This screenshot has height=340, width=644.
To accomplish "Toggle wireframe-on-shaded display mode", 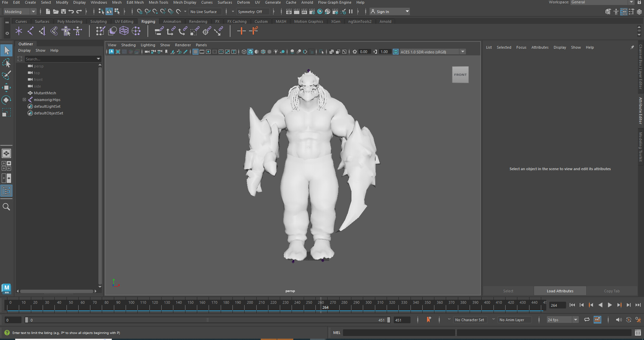I will 263,52.
